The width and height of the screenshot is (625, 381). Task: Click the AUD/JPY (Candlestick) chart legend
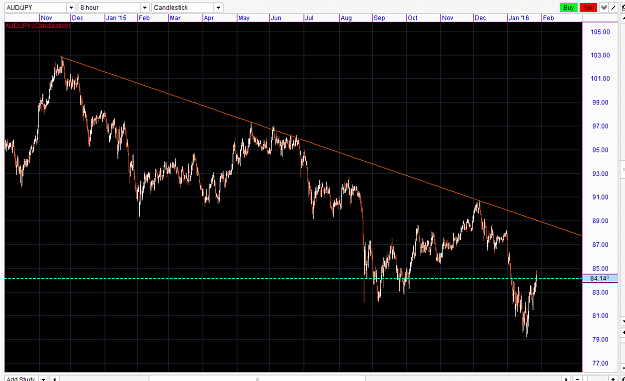[x=38, y=26]
